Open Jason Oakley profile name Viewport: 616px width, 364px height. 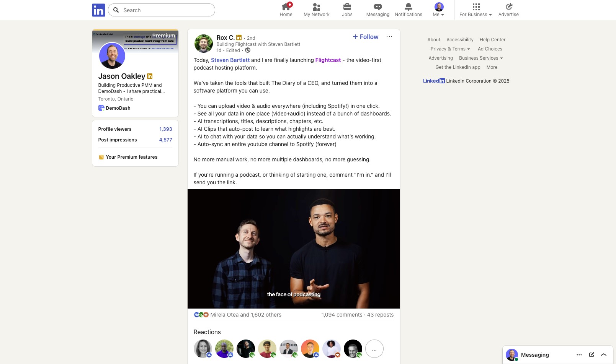tap(122, 76)
